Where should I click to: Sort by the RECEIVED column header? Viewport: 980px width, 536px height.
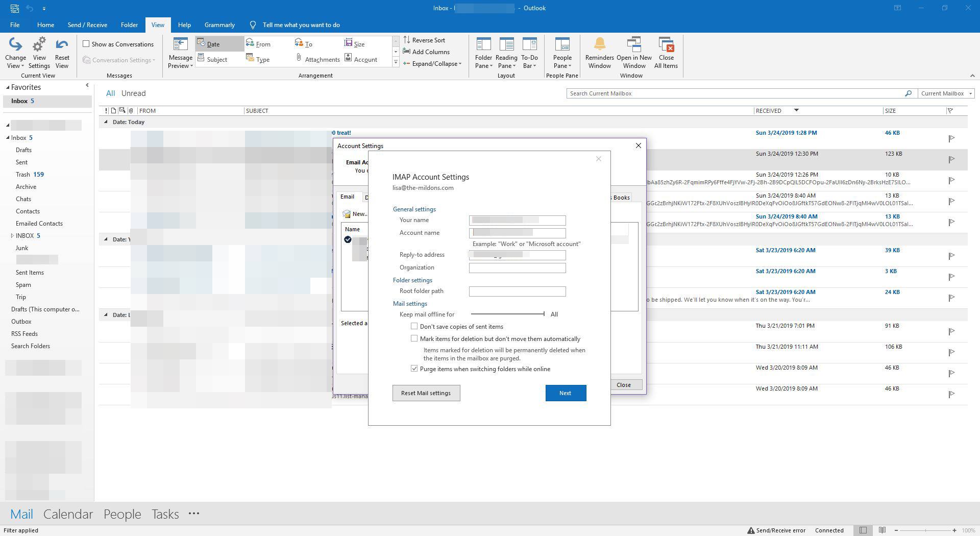768,111
